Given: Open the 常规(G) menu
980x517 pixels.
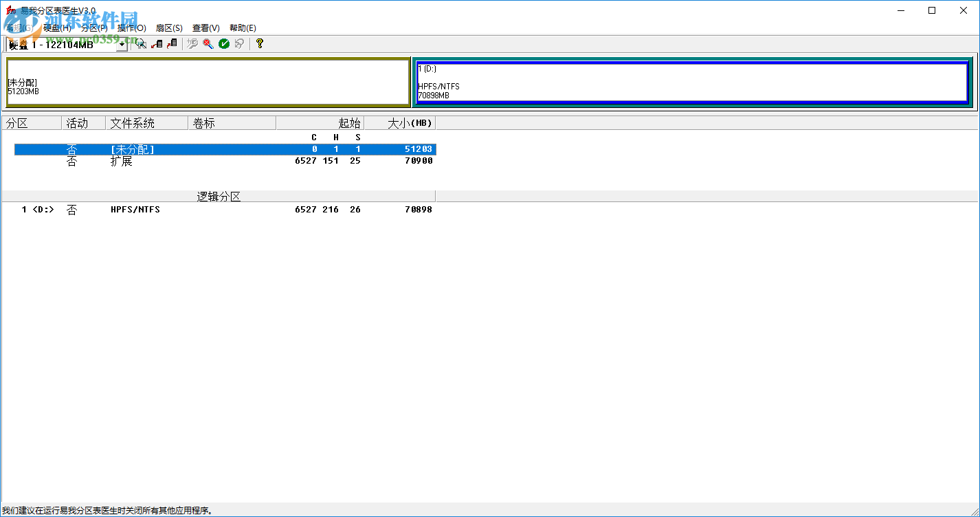Looking at the screenshot, I should (x=19, y=28).
